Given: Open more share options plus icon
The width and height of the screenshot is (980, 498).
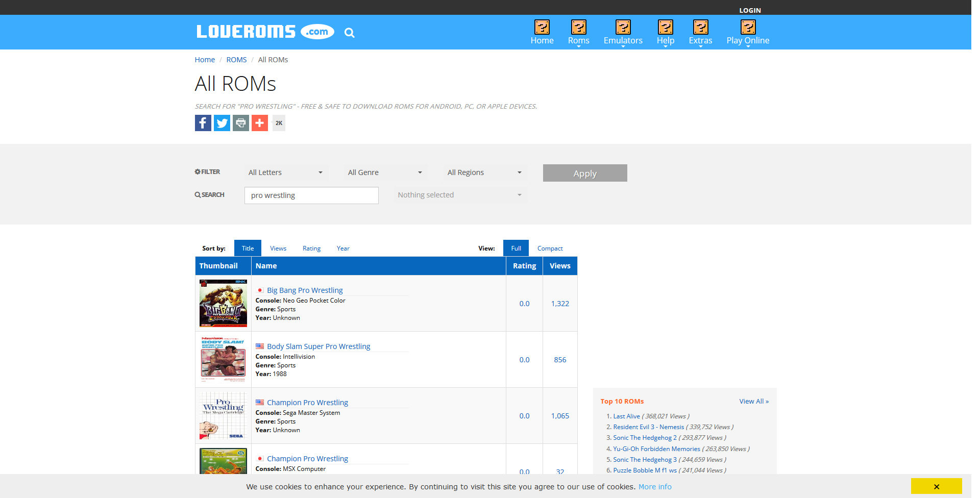Looking at the screenshot, I should [260, 123].
